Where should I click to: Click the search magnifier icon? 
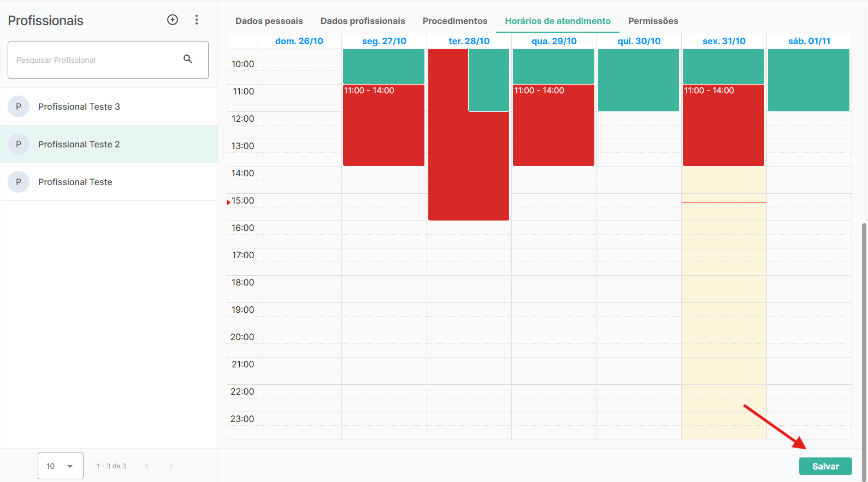point(188,59)
